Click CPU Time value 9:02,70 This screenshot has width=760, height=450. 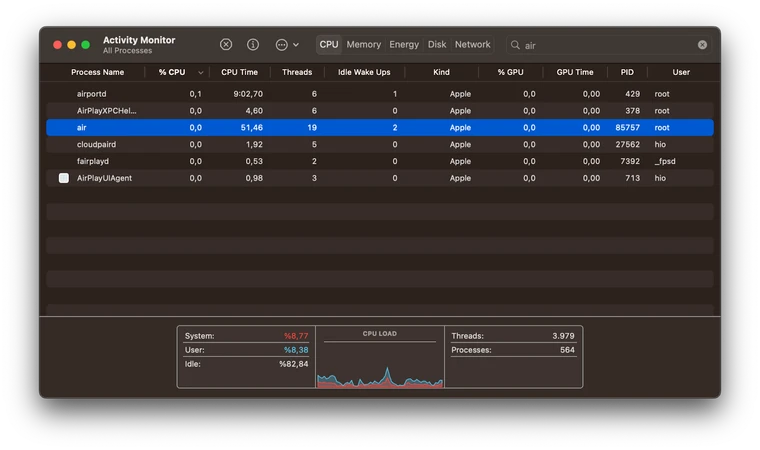pyautogui.click(x=248, y=94)
